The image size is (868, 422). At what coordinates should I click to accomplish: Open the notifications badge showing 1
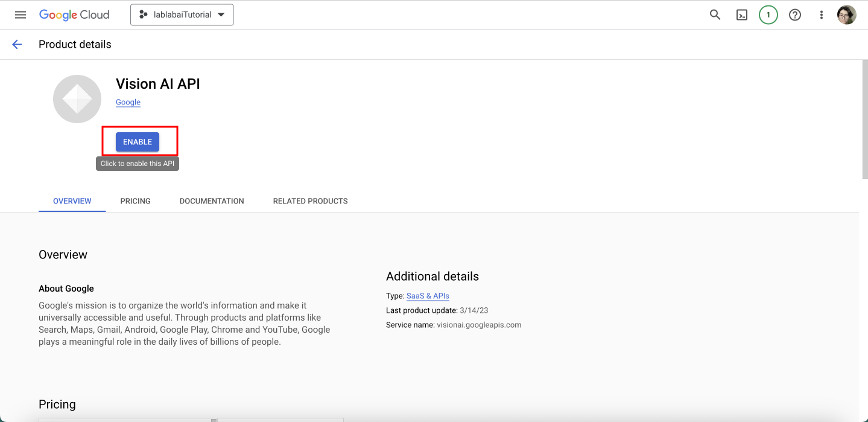[x=768, y=15]
